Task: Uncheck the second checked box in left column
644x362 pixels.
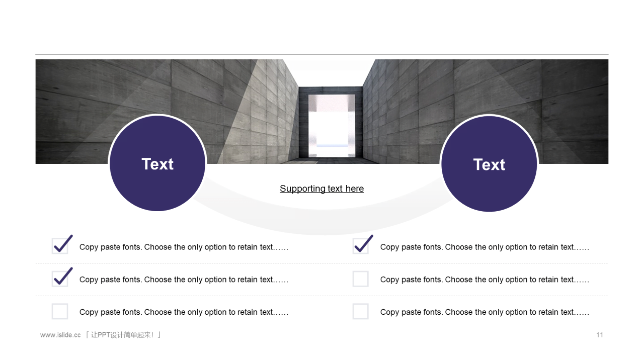Action: tap(60, 279)
